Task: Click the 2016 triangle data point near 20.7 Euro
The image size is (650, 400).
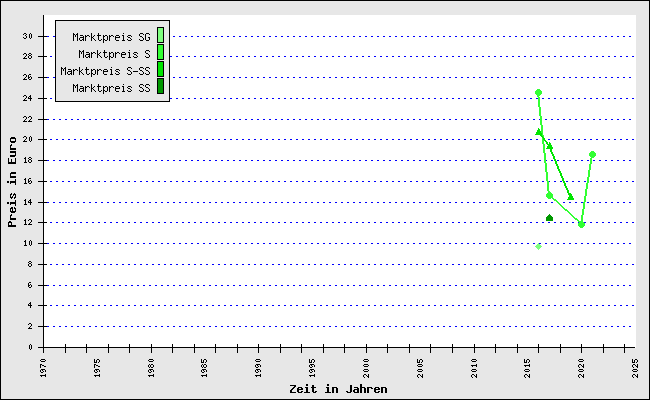Action: (538, 132)
